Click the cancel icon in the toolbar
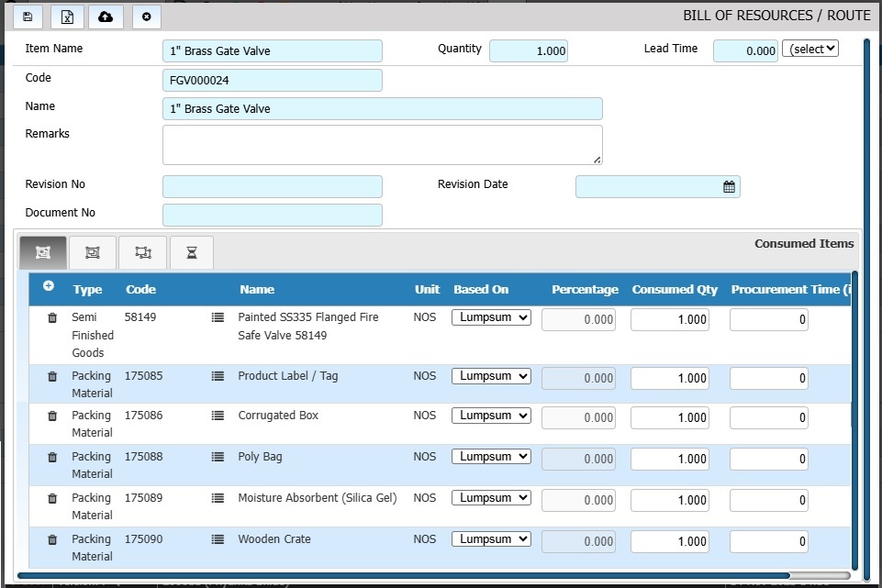This screenshot has width=882, height=588. tap(146, 16)
